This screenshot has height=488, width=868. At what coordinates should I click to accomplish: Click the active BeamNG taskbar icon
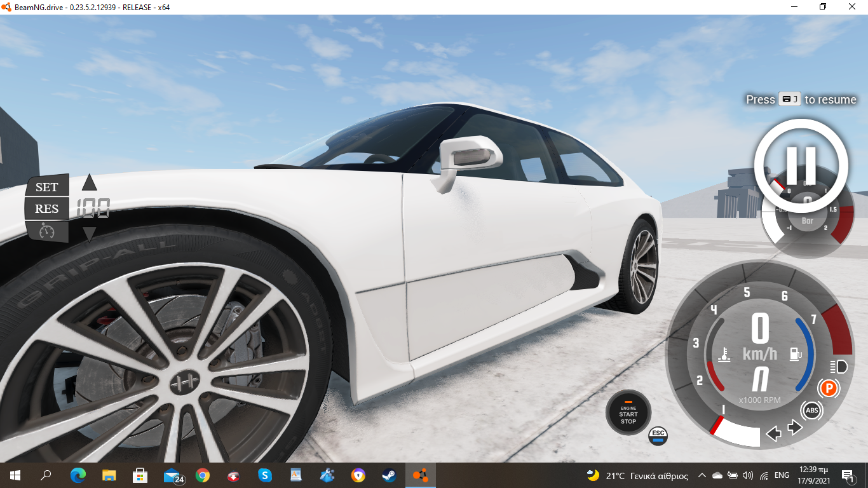420,475
